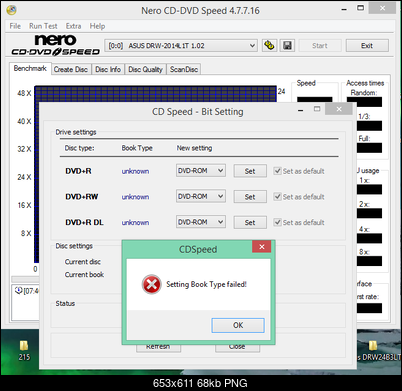This screenshot has height=391, width=402.
Task: Switch to the Disc Quality tab
Action: (145, 69)
